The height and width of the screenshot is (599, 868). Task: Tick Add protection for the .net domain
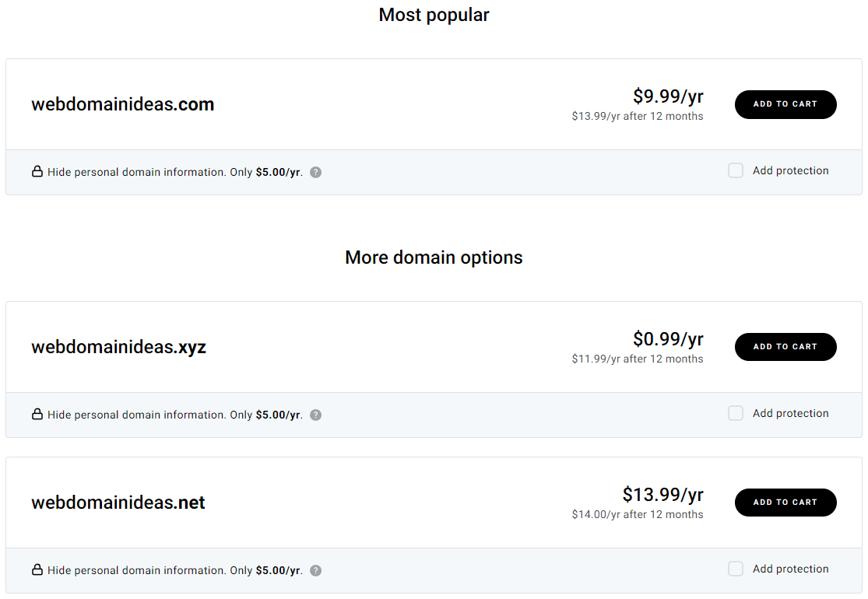pos(736,569)
